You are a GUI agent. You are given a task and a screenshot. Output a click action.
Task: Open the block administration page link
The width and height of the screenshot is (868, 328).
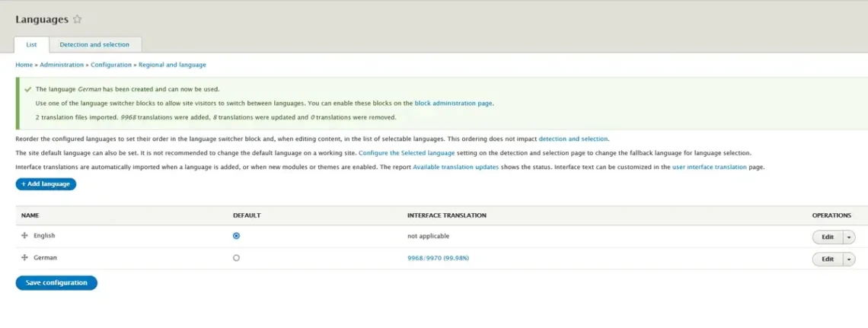tap(454, 103)
